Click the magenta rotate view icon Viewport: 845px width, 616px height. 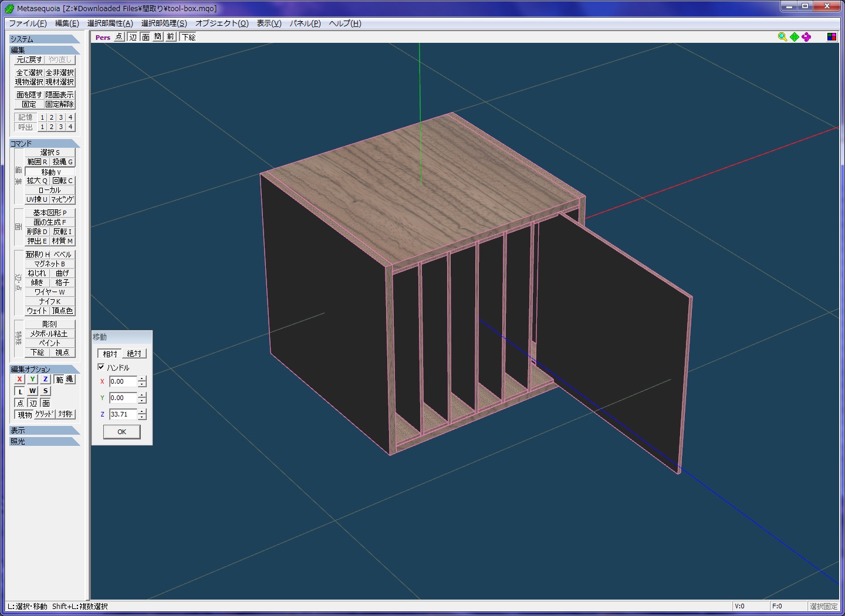pos(806,37)
